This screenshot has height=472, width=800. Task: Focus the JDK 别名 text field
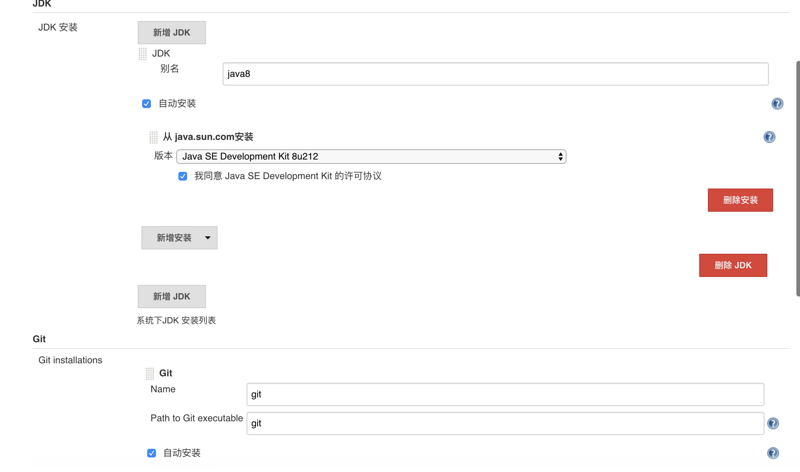495,74
